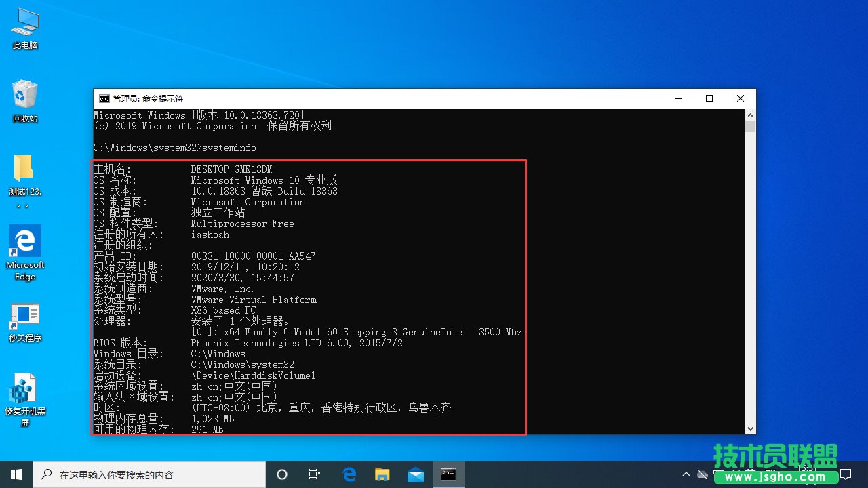
Task: Activate Cortana on the taskbar
Action: pyautogui.click(x=281, y=474)
